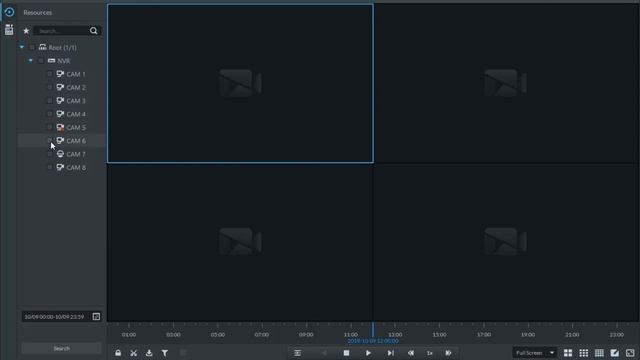Check the CAM 8 checkbox

point(50,167)
